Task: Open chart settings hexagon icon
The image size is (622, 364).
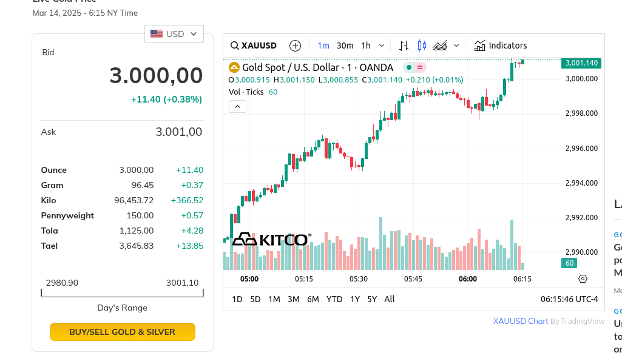Action: tap(583, 279)
